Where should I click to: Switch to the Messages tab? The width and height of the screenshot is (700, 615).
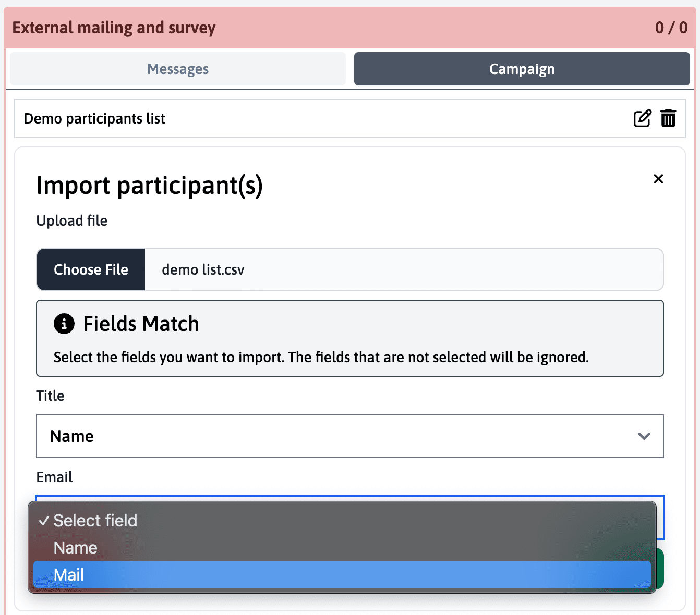click(178, 69)
